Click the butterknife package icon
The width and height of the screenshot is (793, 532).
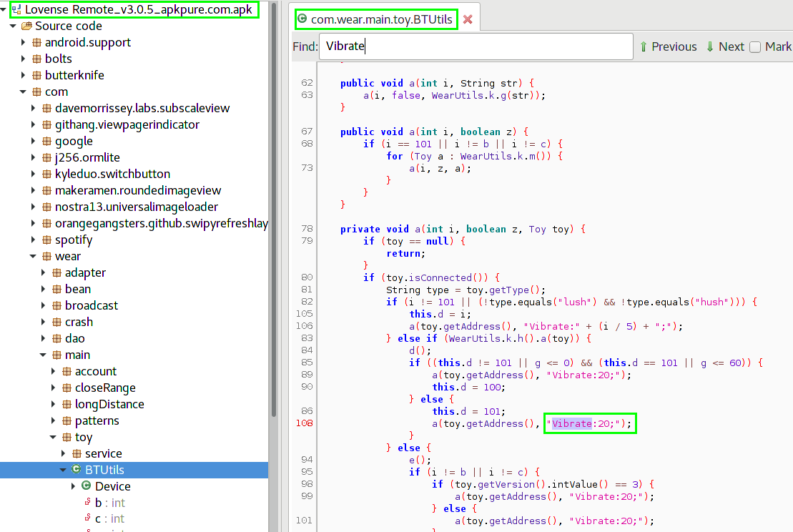point(37,76)
